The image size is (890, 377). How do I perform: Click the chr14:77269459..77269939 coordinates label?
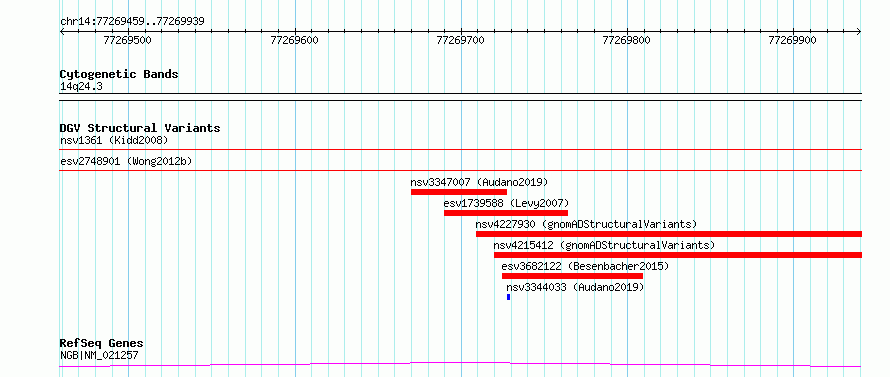click(x=132, y=22)
